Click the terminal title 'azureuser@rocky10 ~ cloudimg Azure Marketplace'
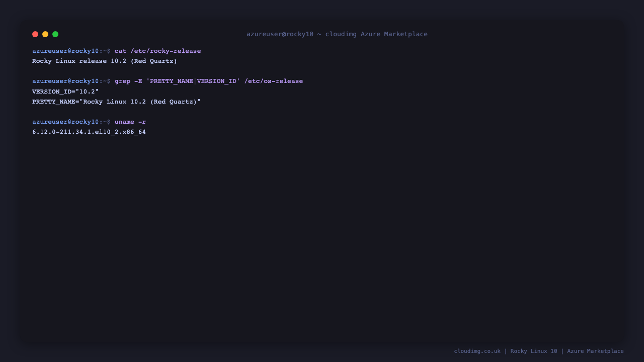The image size is (644, 362). click(337, 34)
